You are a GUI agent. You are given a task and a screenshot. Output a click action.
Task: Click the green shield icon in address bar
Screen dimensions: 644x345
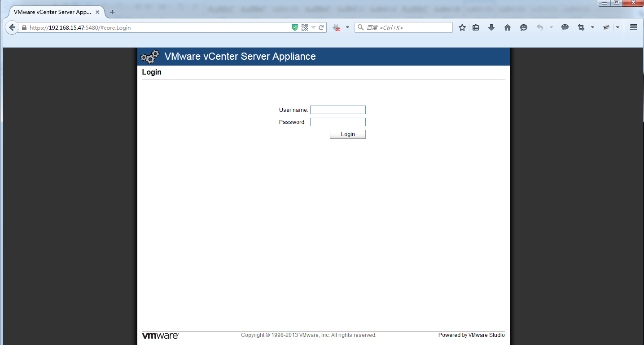coord(295,27)
